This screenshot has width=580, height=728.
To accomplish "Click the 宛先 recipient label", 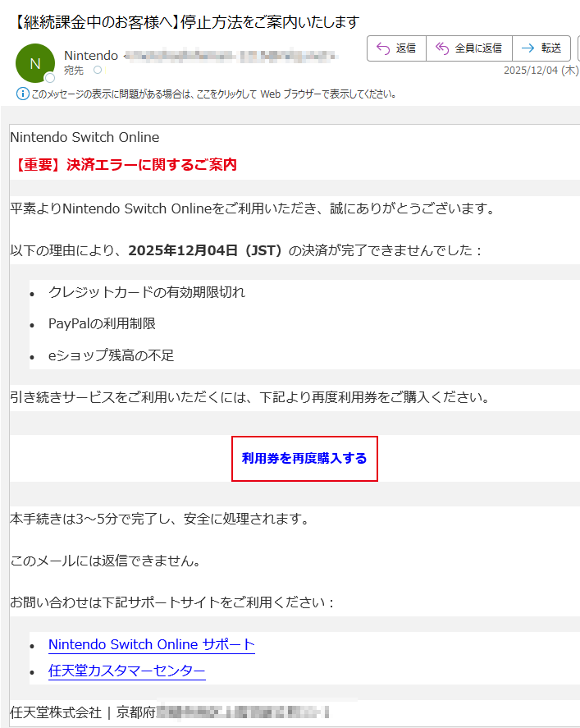I will (x=73, y=71).
